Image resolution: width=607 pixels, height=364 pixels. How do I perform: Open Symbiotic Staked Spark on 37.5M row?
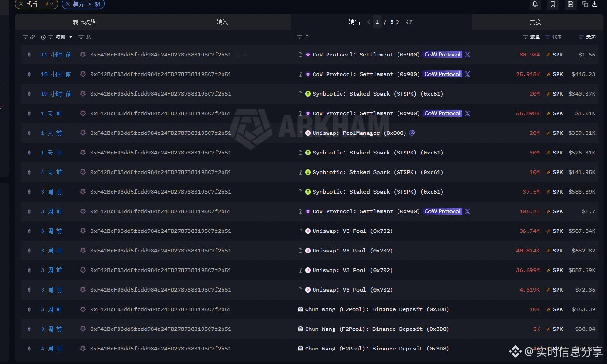click(378, 192)
